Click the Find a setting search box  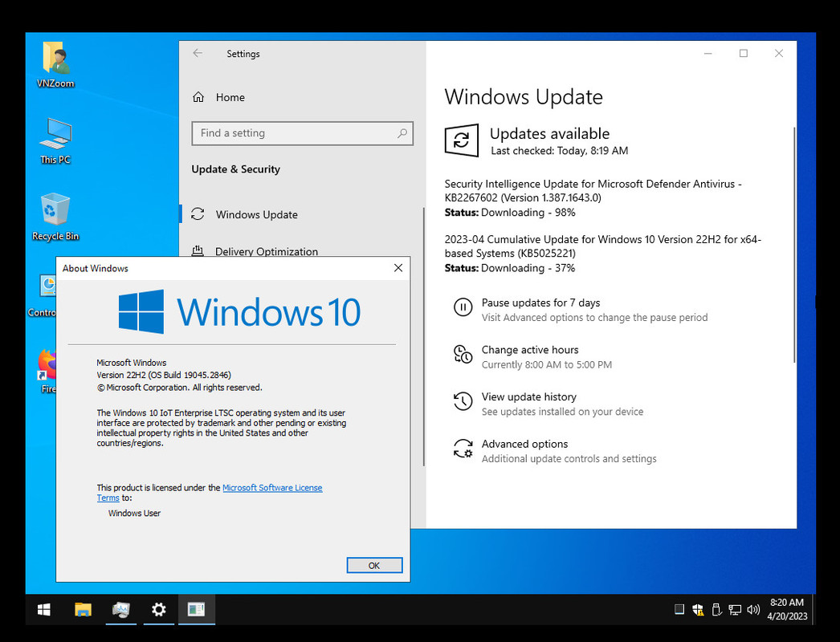click(x=302, y=132)
